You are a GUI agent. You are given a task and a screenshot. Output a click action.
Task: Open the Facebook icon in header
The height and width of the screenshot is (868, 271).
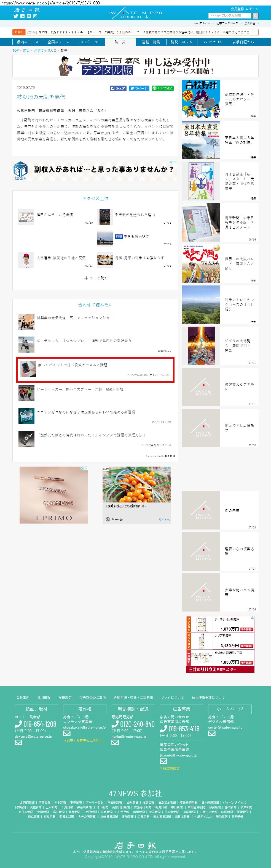23,16
